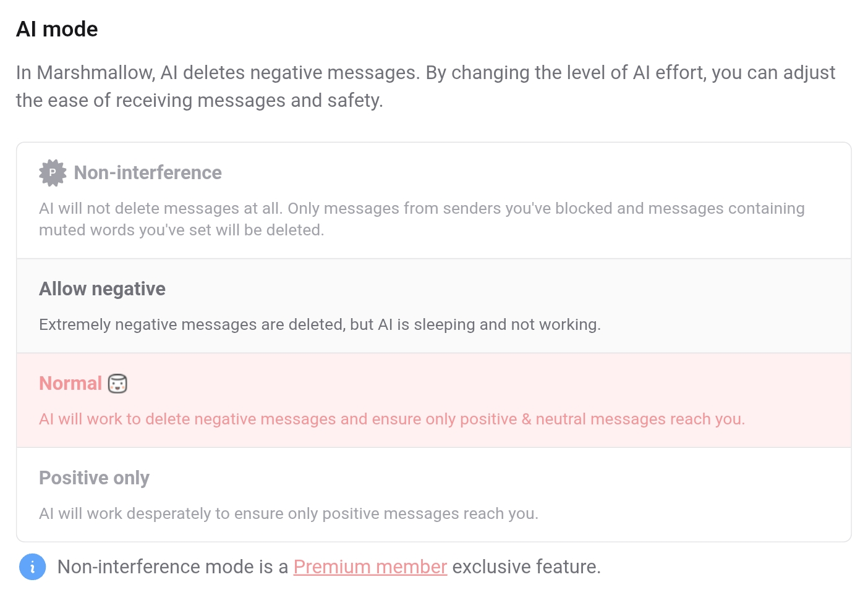868x598 pixels.
Task: Click the "muted words you've set" line
Action: [181, 230]
